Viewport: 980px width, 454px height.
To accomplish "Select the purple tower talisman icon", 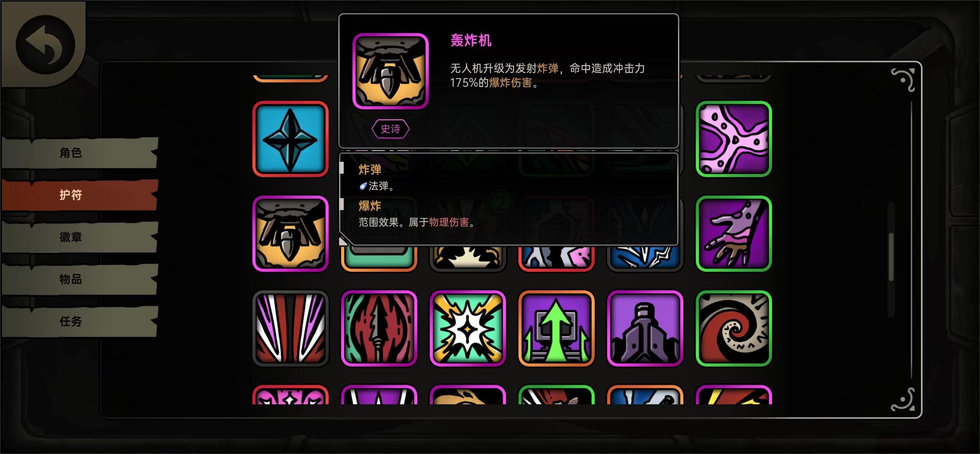I will tap(645, 328).
